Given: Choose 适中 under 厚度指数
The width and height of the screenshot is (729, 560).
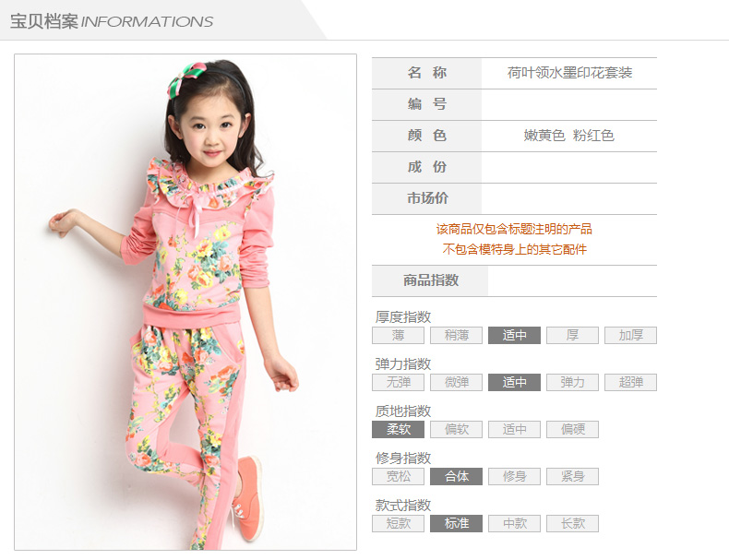Looking at the screenshot, I should [x=514, y=335].
